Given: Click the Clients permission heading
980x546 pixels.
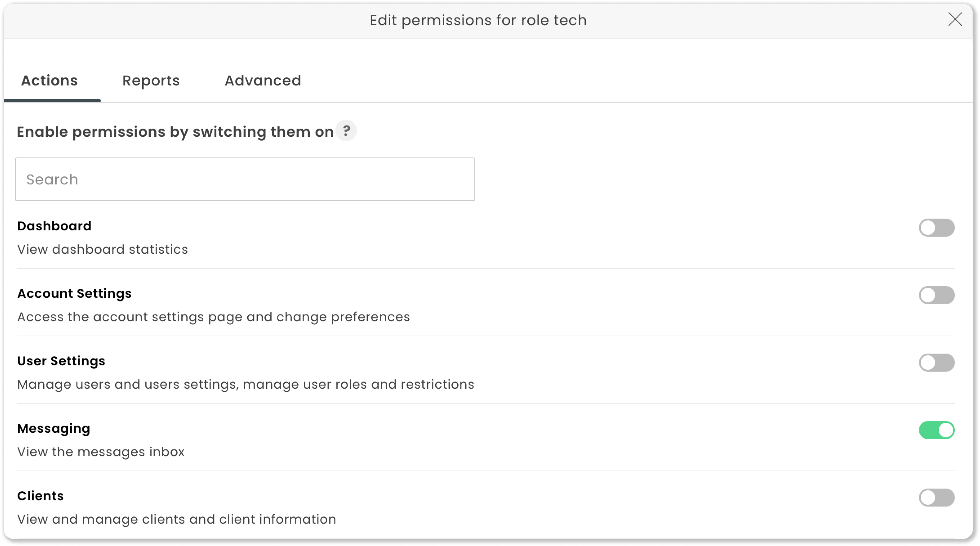Looking at the screenshot, I should click(40, 496).
